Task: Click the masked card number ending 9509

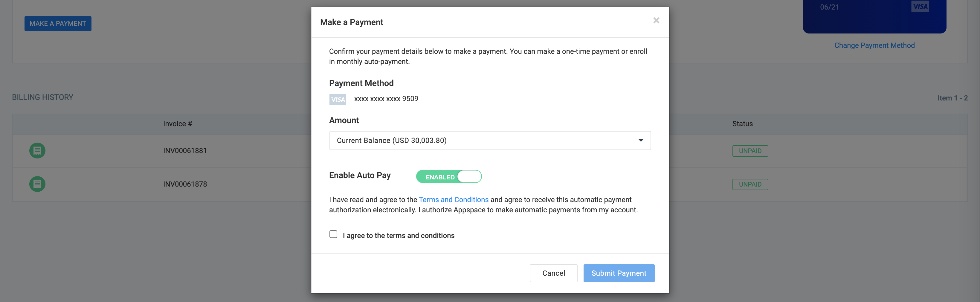Action: [386, 99]
